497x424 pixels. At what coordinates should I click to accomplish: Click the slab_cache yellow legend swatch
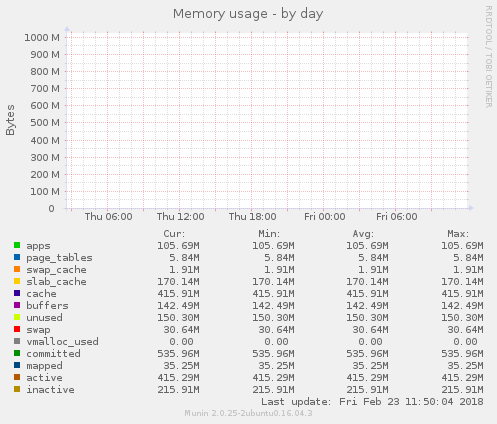point(17,281)
